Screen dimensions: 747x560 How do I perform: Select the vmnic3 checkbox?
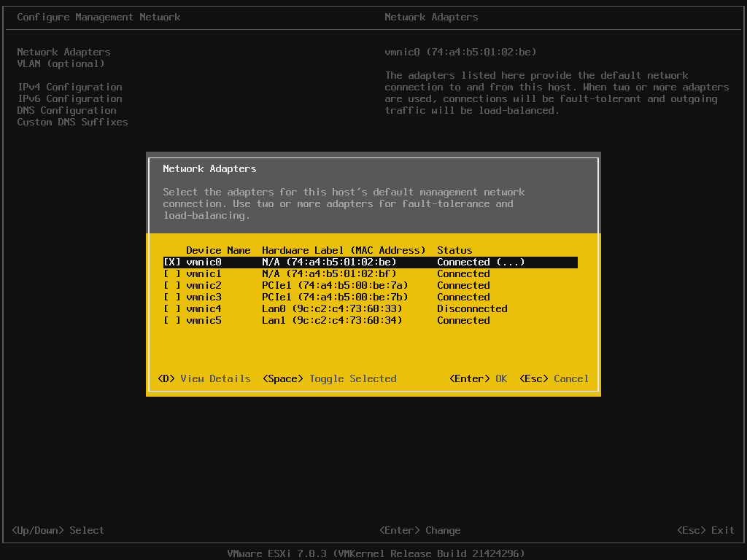(x=171, y=297)
